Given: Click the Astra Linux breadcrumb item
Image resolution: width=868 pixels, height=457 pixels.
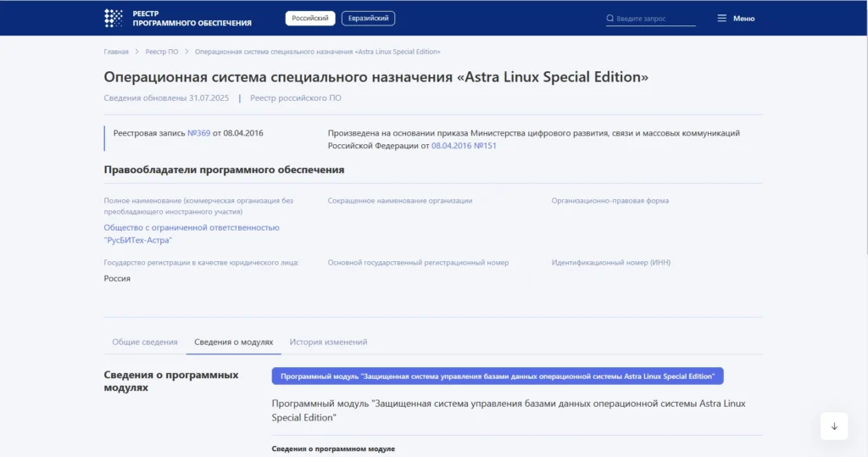Looking at the screenshot, I should [x=318, y=52].
